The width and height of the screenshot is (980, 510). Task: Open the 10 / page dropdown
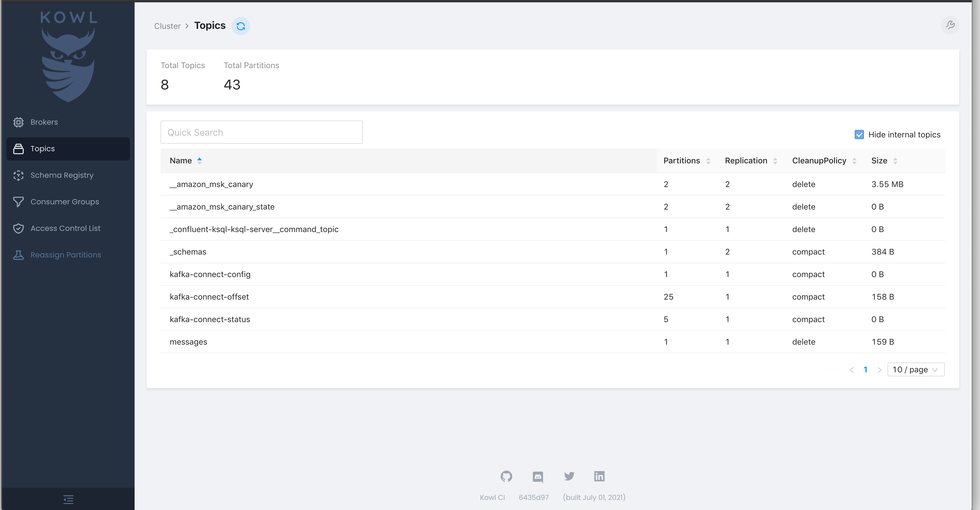click(x=915, y=369)
